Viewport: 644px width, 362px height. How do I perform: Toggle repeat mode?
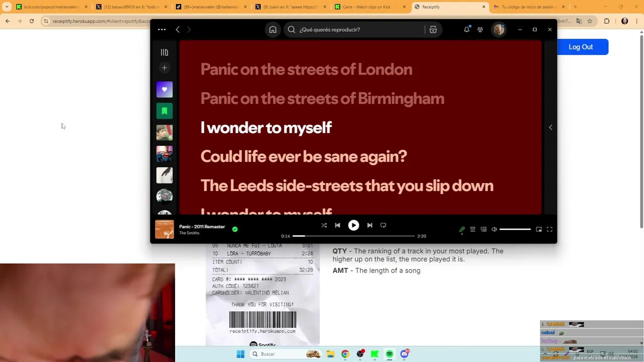click(x=383, y=225)
